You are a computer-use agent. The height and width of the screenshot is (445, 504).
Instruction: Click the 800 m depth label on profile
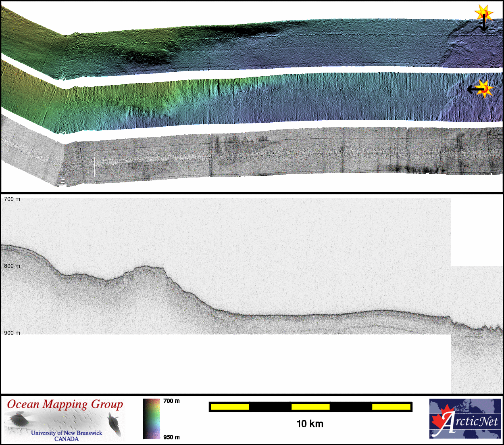pos(12,266)
